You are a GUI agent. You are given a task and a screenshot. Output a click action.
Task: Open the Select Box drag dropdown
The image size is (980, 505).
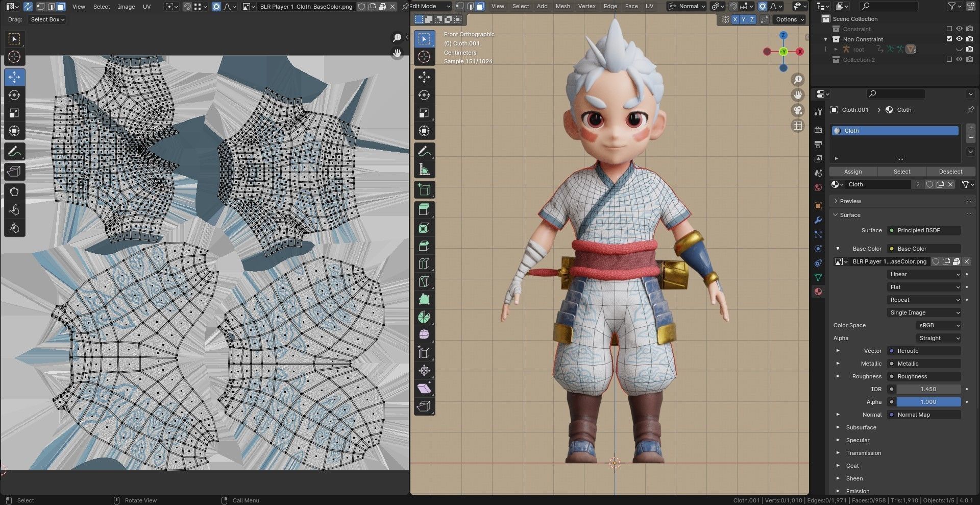[x=47, y=19]
